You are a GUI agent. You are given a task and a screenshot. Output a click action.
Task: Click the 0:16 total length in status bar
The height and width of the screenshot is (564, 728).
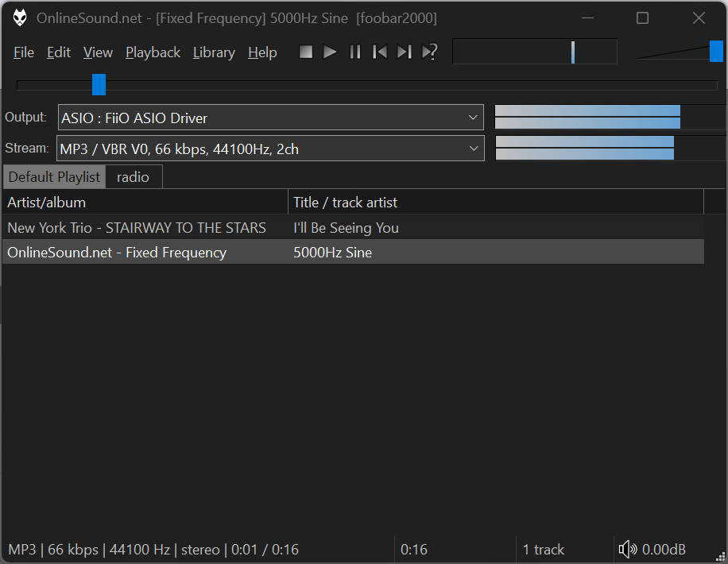click(414, 550)
